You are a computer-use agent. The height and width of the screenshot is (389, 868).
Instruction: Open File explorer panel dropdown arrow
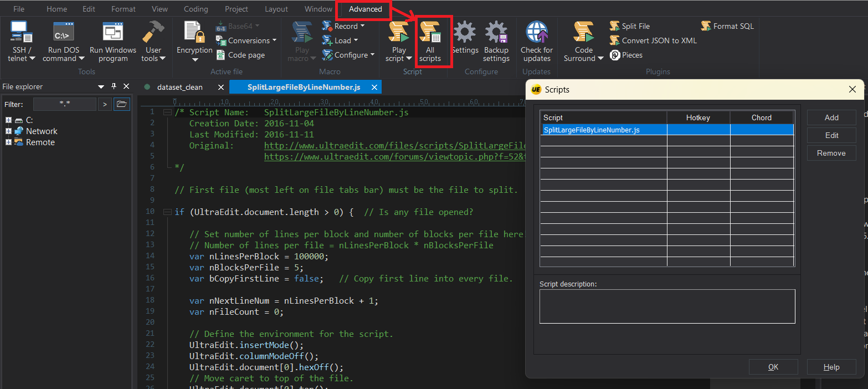coord(101,87)
